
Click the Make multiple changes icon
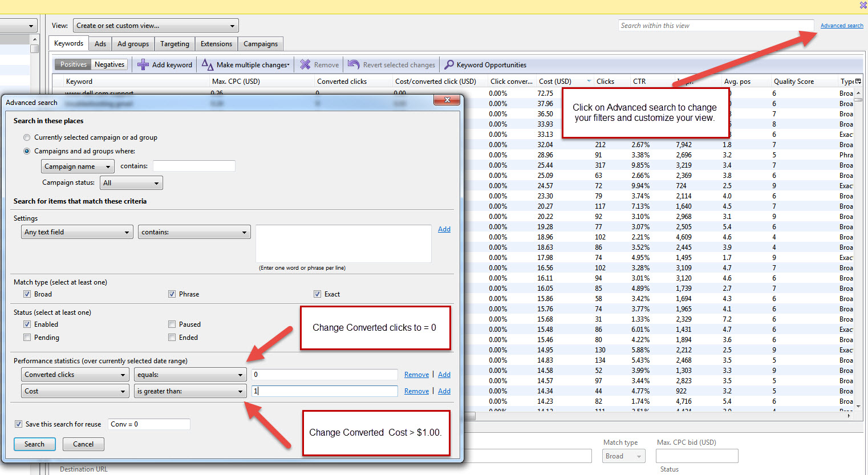click(x=208, y=64)
